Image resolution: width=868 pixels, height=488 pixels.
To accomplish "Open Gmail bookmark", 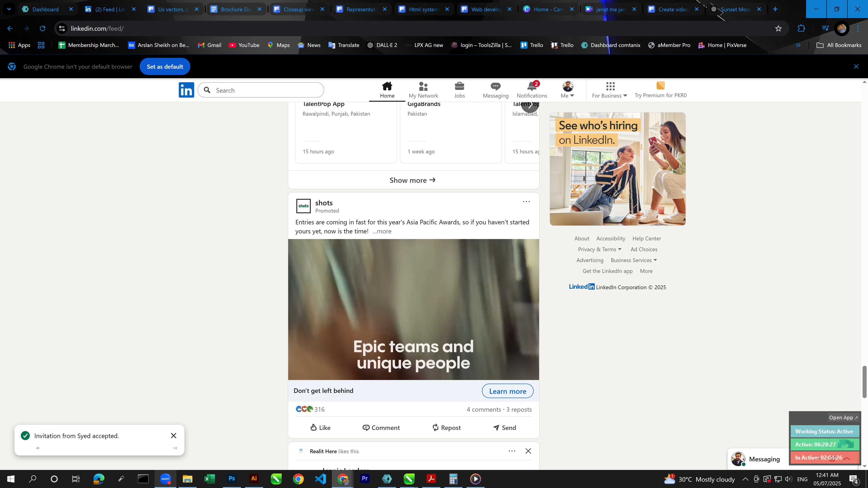I will pyautogui.click(x=209, y=45).
